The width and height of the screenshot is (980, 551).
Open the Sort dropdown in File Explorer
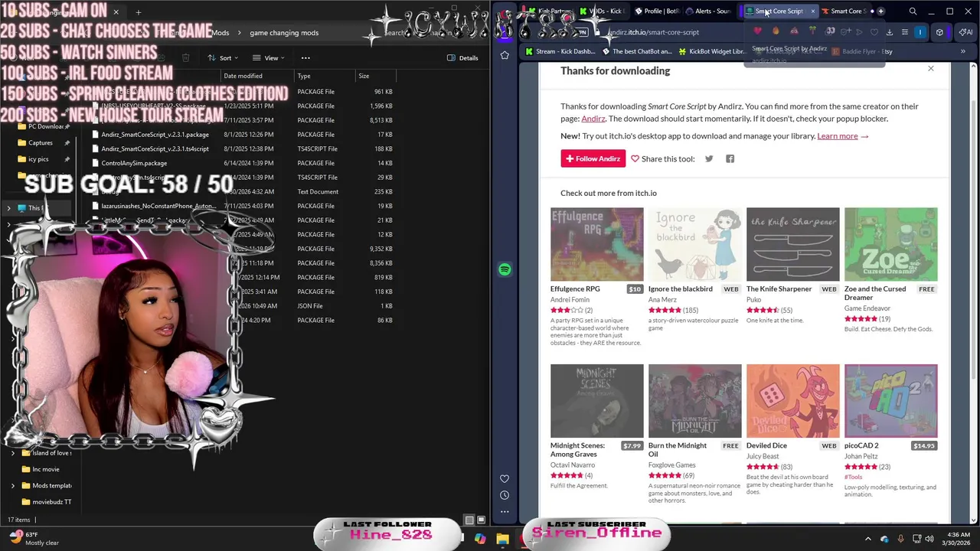(222, 58)
